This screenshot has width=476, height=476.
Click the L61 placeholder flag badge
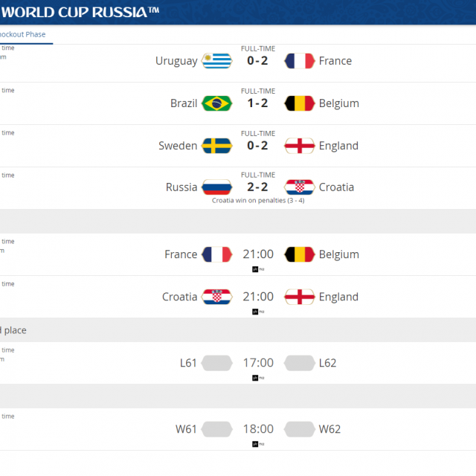coord(217,363)
